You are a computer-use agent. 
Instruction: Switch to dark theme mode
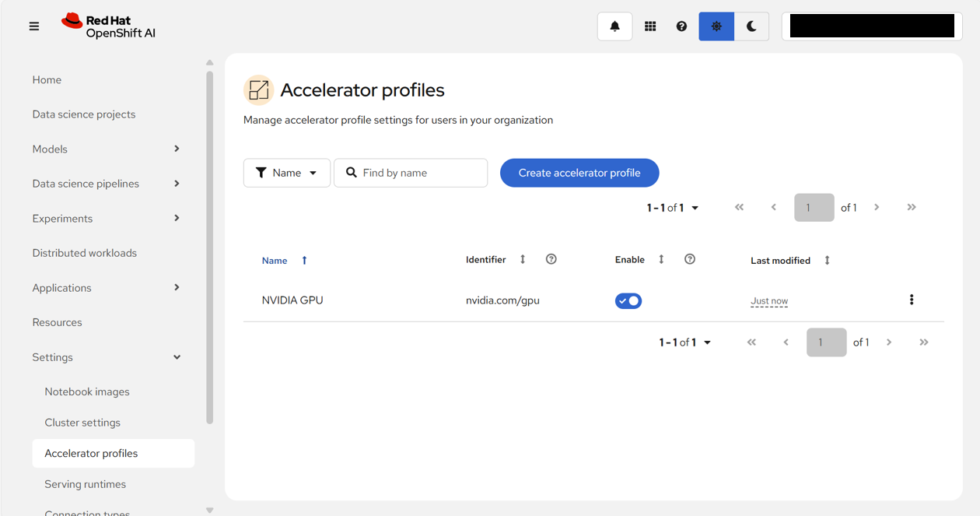coord(751,26)
